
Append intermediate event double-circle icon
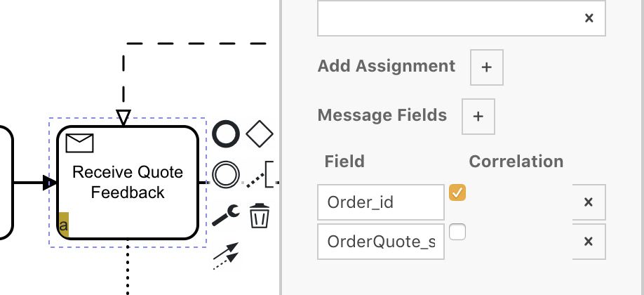(226, 174)
